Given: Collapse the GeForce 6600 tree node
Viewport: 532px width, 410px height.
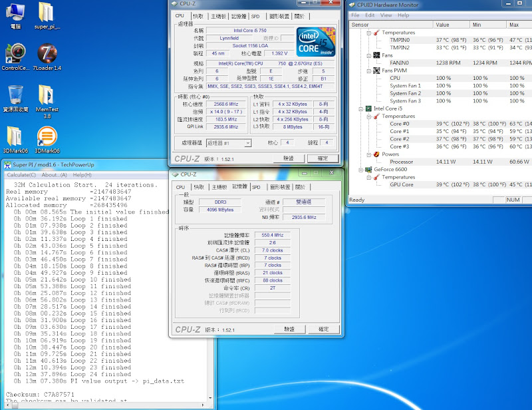Looking at the screenshot, I should pyautogui.click(x=361, y=170).
